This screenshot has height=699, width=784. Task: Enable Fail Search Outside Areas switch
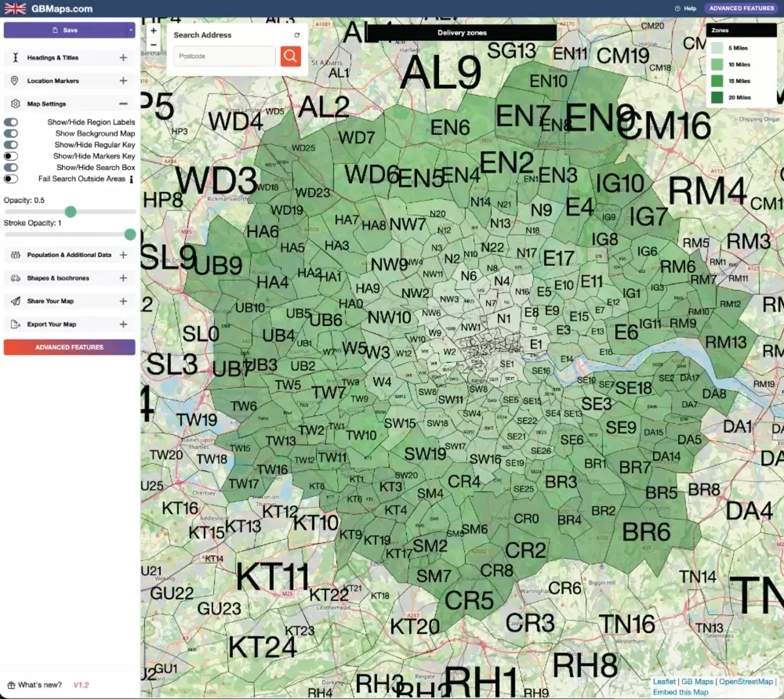pyautogui.click(x=11, y=178)
